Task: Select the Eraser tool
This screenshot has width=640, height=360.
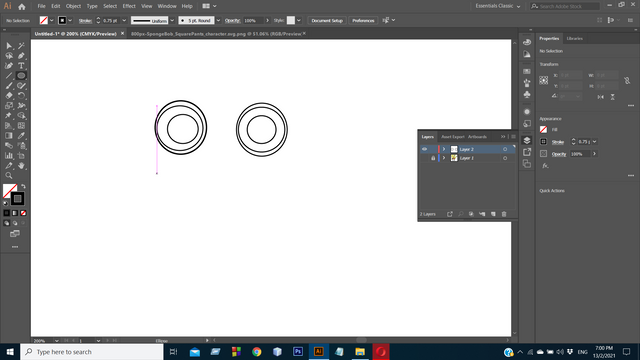Action: click(9, 96)
